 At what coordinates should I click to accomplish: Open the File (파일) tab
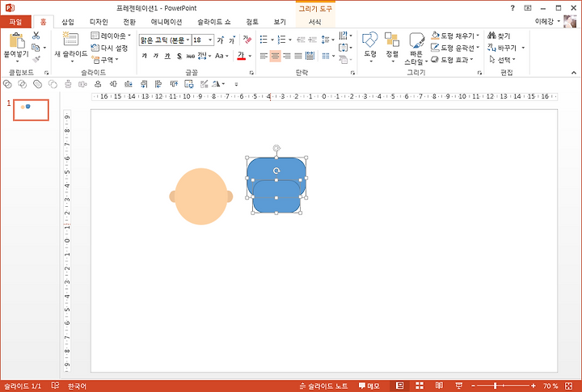point(15,22)
